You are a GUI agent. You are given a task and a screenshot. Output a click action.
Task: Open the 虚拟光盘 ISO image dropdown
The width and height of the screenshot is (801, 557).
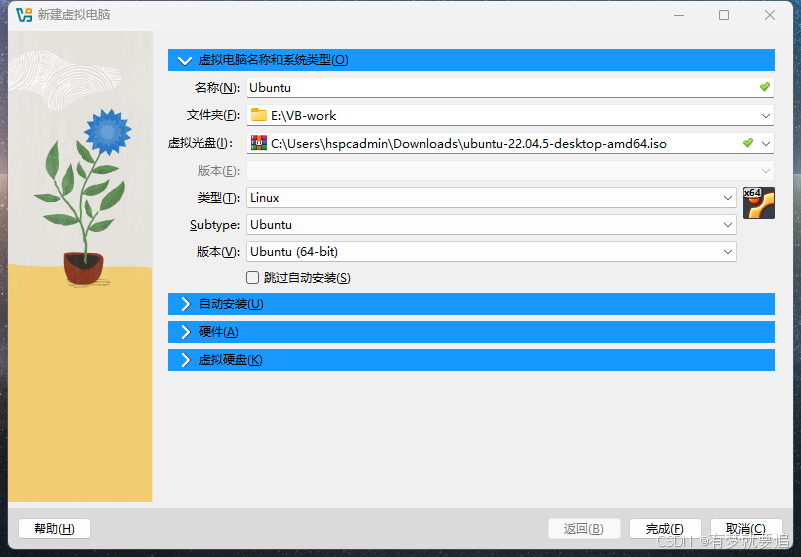click(x=766, y=144)
